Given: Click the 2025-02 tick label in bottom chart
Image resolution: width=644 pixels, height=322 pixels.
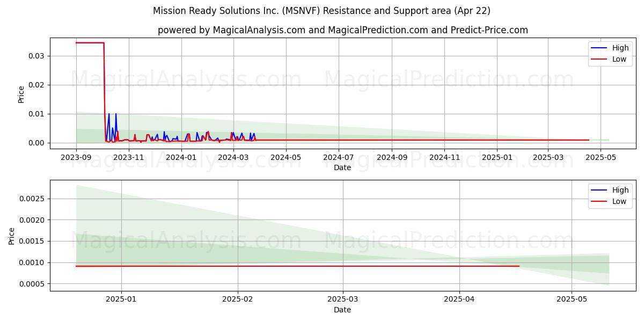Looking at the screenshot, I should coord(237,299).
